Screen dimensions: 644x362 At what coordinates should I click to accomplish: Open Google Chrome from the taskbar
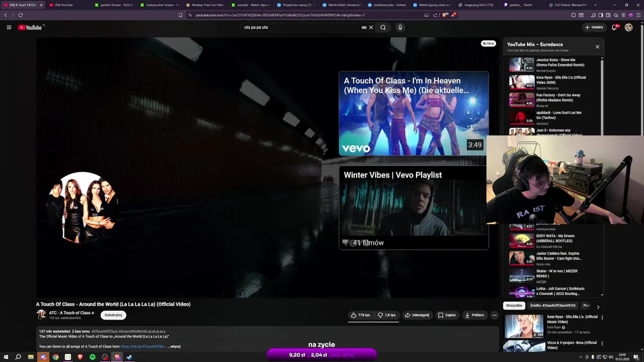pos(55,357)
